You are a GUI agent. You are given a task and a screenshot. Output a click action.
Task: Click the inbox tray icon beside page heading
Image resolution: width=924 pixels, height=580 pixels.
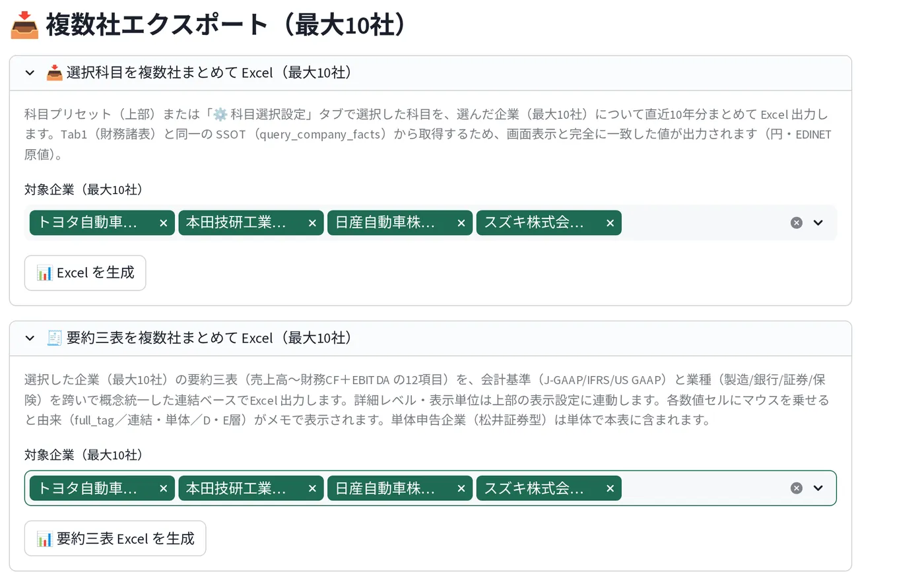tap(25, 25)
